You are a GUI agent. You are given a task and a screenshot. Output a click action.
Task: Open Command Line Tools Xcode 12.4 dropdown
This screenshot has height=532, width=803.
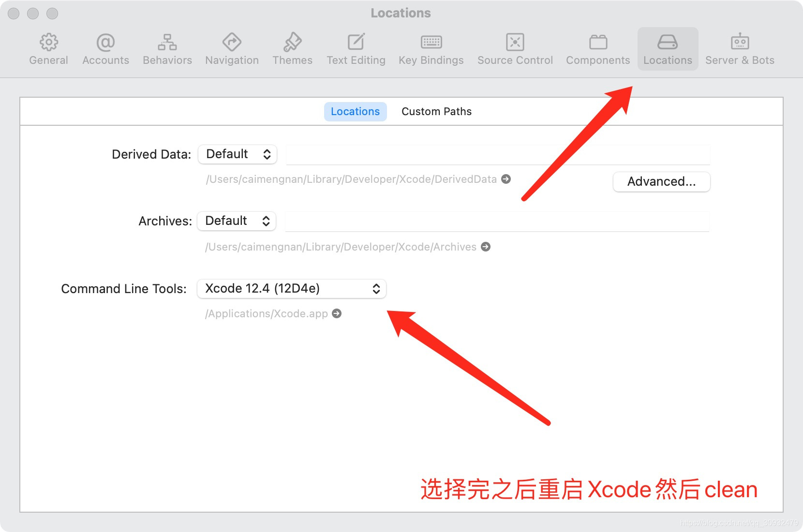coord(292,289)
